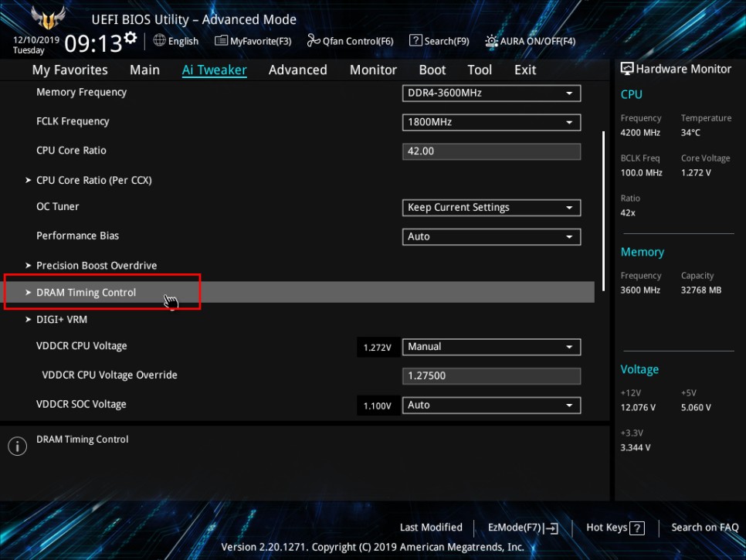Open Qfan Control fan icon

(x=314, y=41)
